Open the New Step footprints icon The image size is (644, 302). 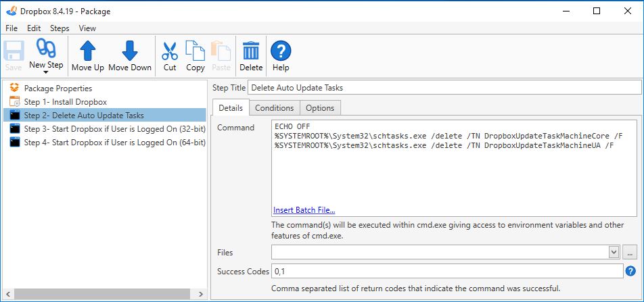(46, 49)
